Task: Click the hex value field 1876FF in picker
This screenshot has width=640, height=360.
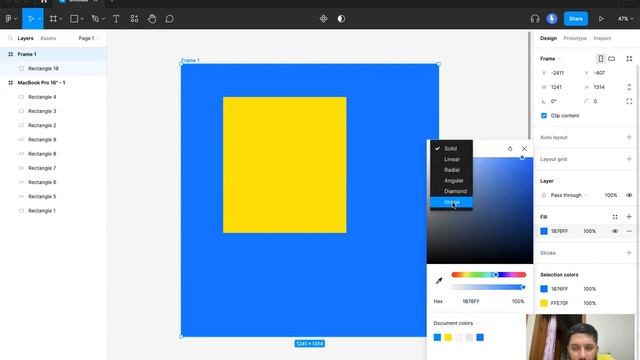Action: tap(471, 301)
